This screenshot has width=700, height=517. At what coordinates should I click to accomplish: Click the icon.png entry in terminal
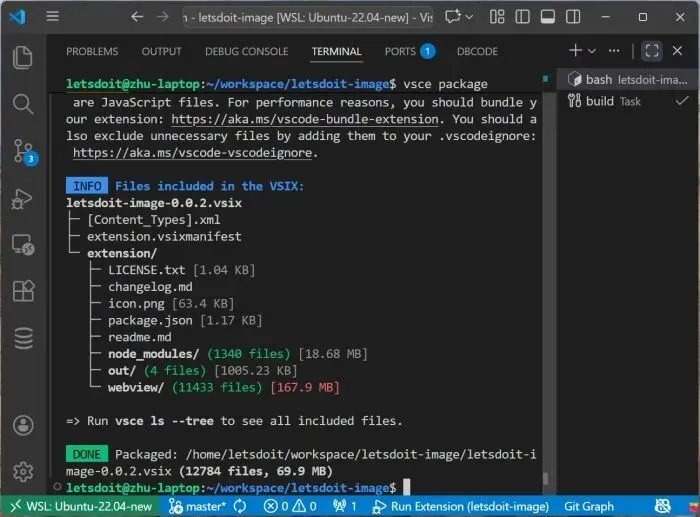136,304
